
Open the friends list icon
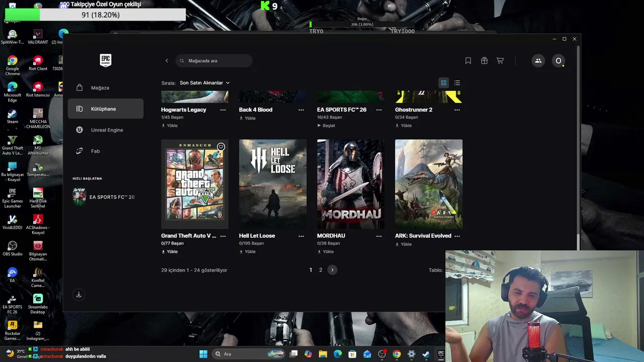[538, 61]
